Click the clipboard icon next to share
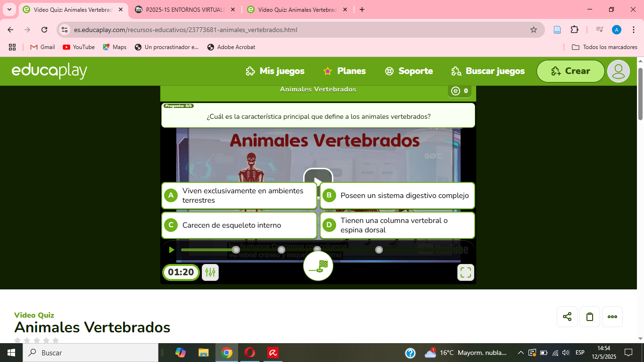 coord(590,317)
